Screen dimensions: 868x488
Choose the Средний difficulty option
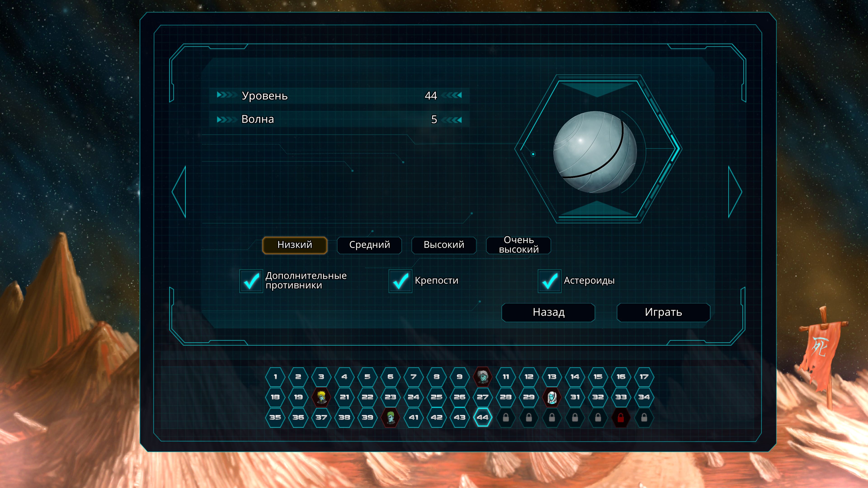pyautogui.click(x=369, y=245)
